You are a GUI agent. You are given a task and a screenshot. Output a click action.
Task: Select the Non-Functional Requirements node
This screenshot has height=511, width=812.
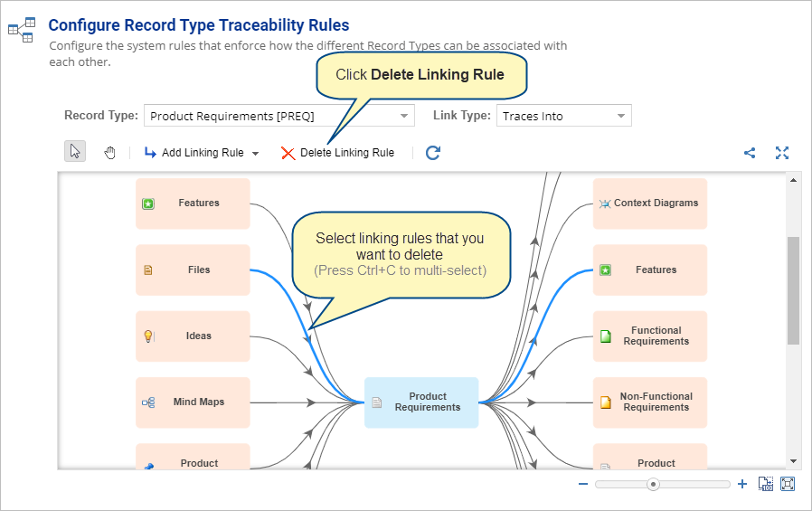[650, 402]
